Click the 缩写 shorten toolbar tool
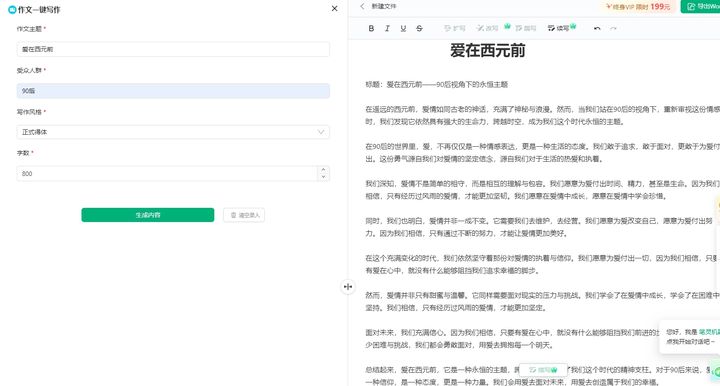Image resolution: width=720 pixels, height=386 pixels. [x=526, y=28]
